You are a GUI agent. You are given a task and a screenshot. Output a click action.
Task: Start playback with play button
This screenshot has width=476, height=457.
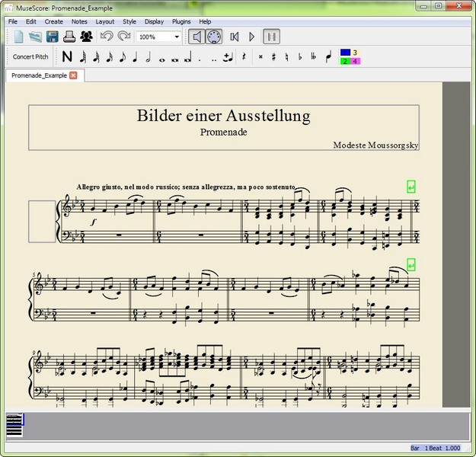(251, 37)
